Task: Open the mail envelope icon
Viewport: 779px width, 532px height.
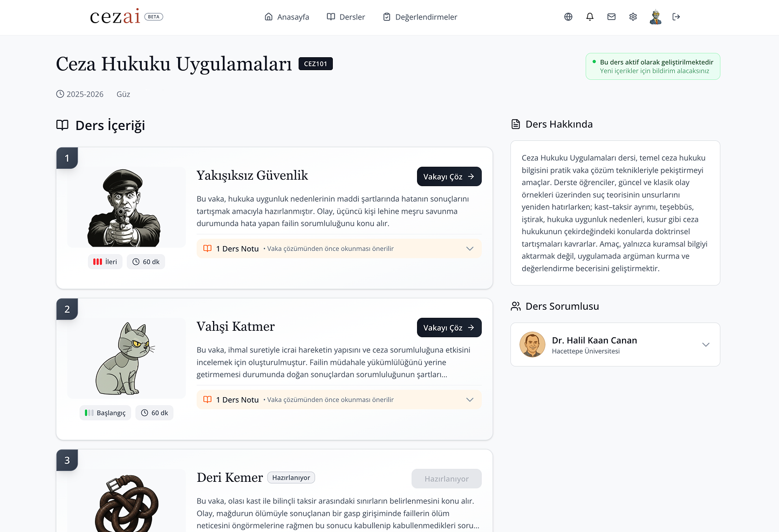Action: pyautogui.click(x=611, y=17)
